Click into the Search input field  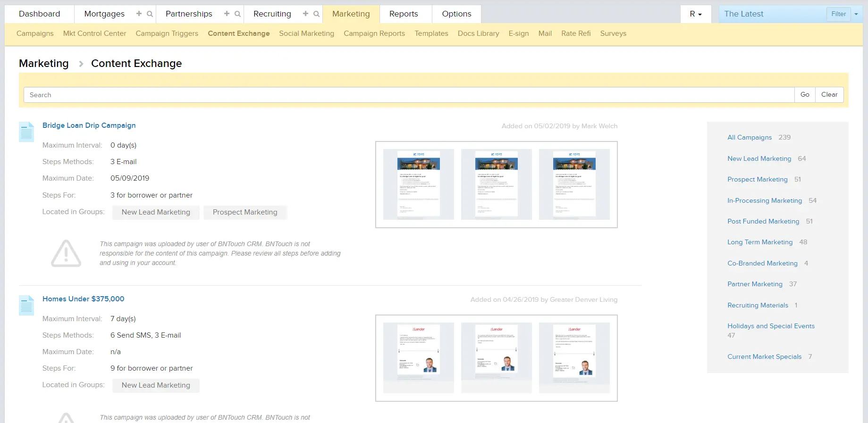tap(409, 95)
